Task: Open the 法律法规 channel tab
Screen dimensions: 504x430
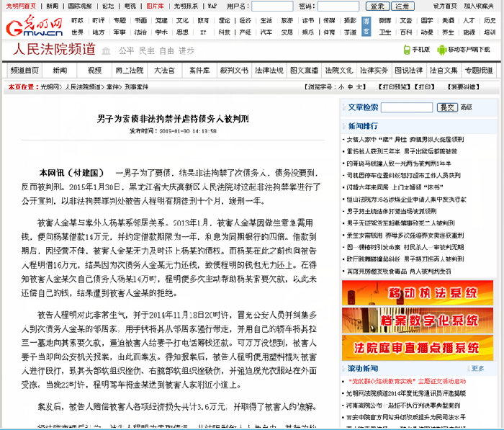Action: (269, 70)
